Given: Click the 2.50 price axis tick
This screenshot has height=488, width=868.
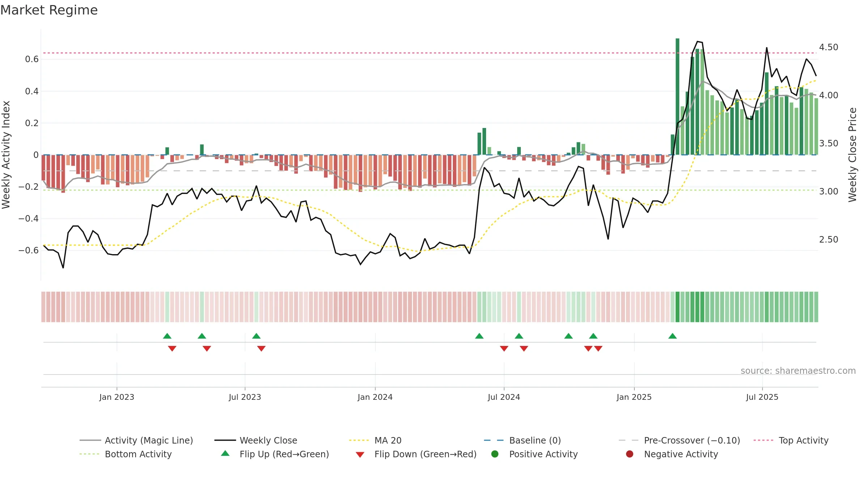Looking at the screenshot, I should pos(829,240).
